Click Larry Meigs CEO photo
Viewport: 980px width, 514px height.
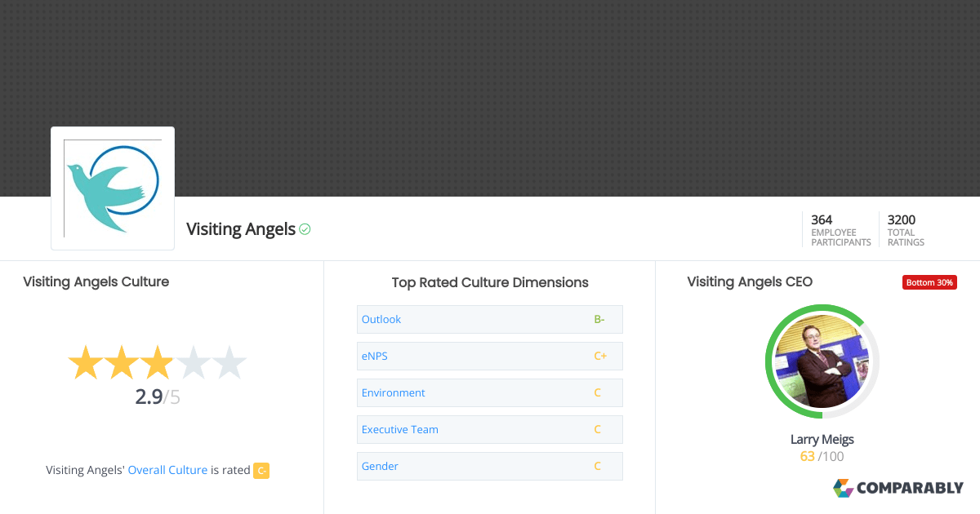pyautogui.click(x=822, y=361)
